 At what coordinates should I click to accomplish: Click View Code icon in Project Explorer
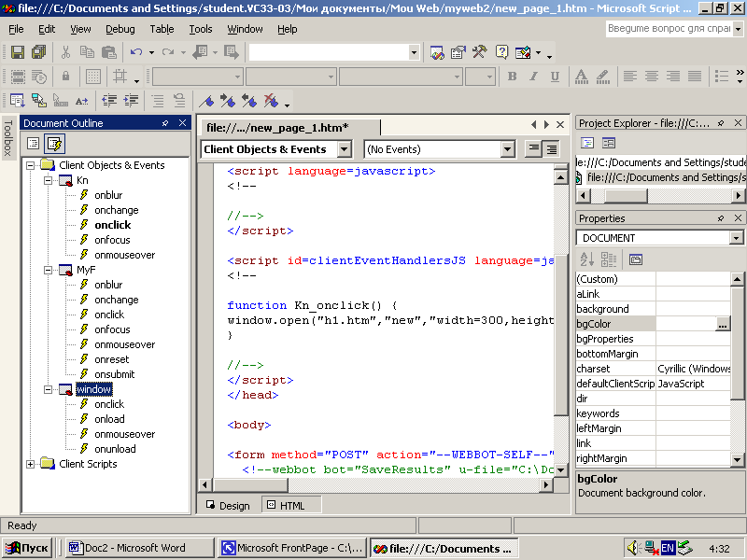[587, 143]
